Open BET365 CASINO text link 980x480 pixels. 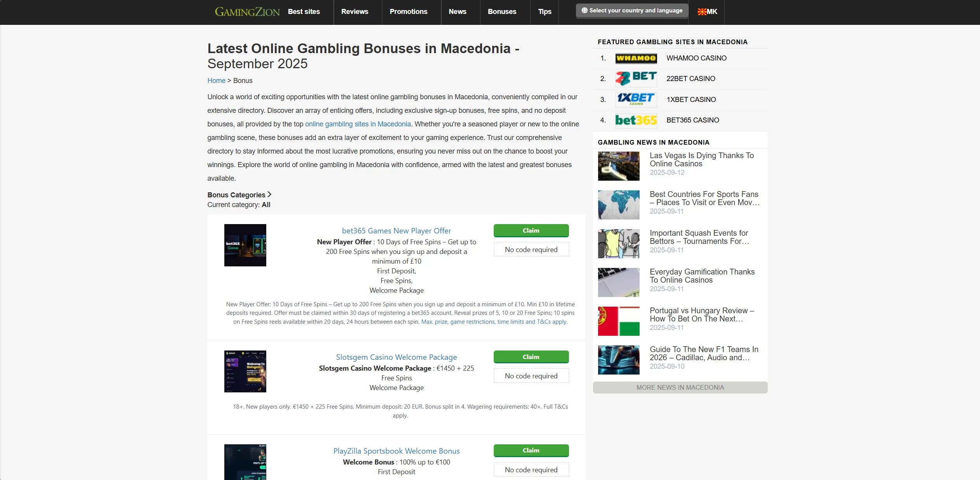pos(692,120)
